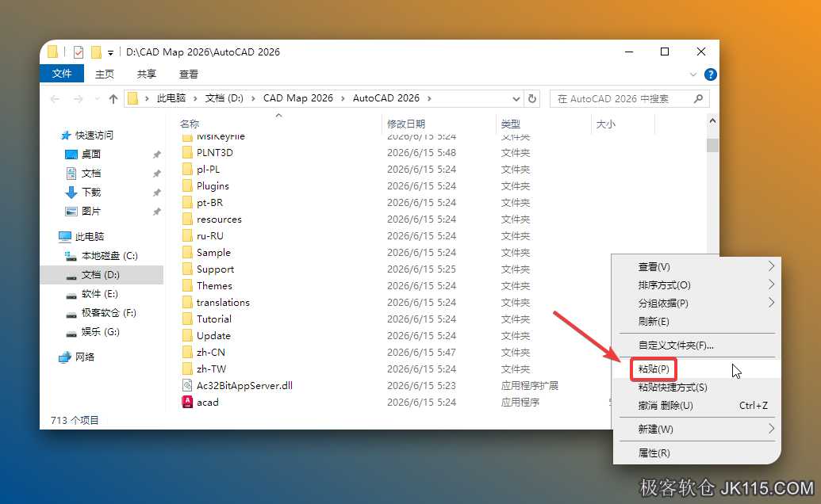821x504 pixels.
Task: Select the zh-TW folder icon
Action: [187, 369]
